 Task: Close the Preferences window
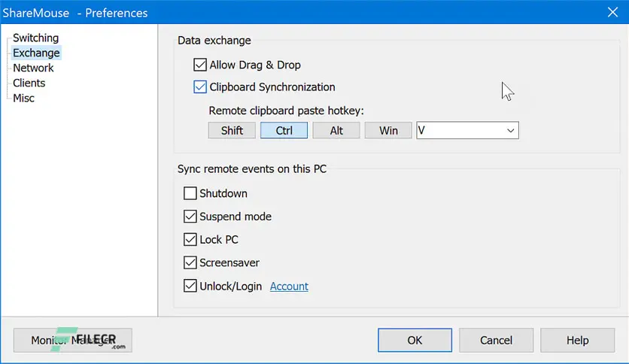point(612,12)
